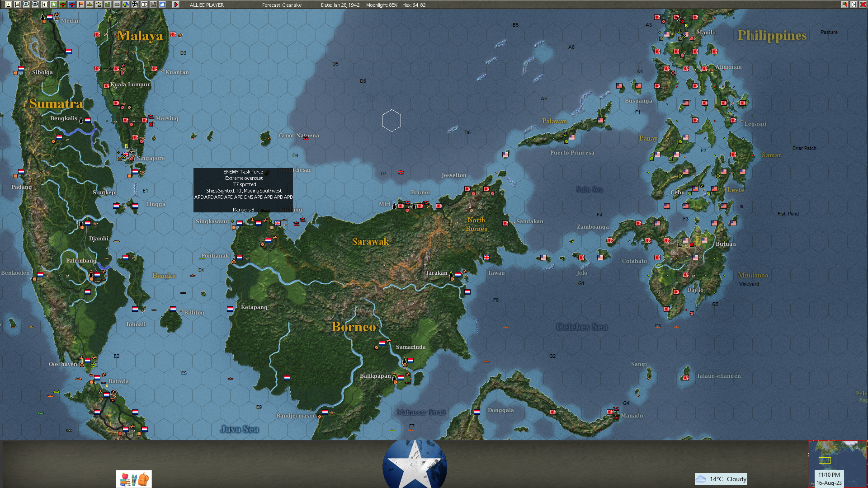Click the OP operations button
Screen dimensions: 868x488
point(144,5)
